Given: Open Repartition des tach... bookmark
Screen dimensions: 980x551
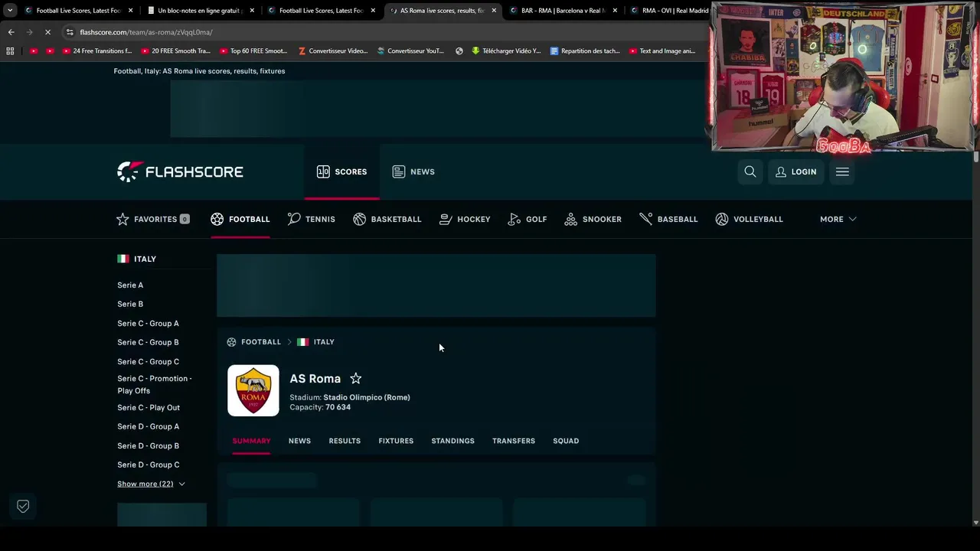Looking at the screenshot, I should tap(585, 51).
